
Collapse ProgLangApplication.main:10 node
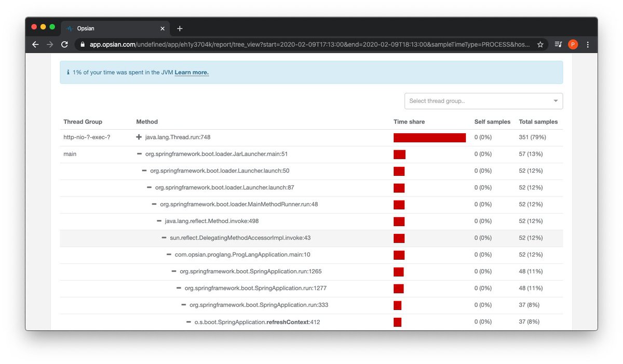169,255
